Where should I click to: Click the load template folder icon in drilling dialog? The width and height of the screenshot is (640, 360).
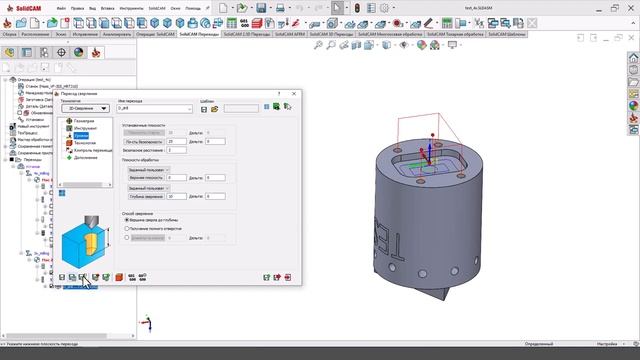[215, 109]
